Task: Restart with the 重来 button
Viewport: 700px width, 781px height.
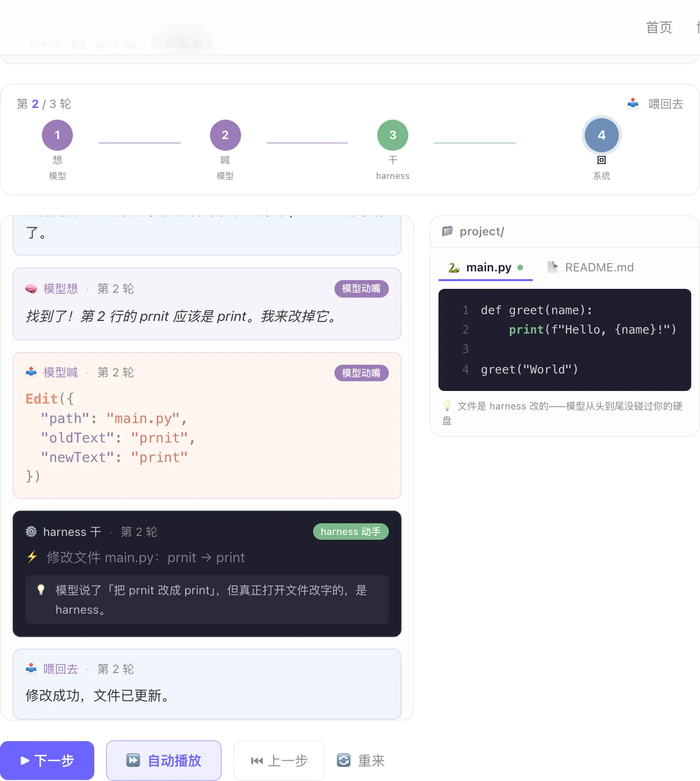Action: [x=361, y=760]
